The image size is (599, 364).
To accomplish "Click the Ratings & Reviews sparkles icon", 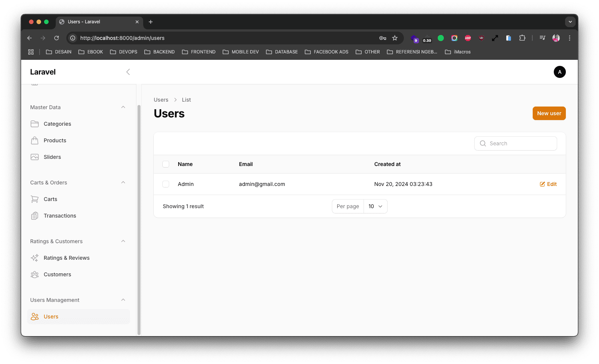I will point(35,258).
